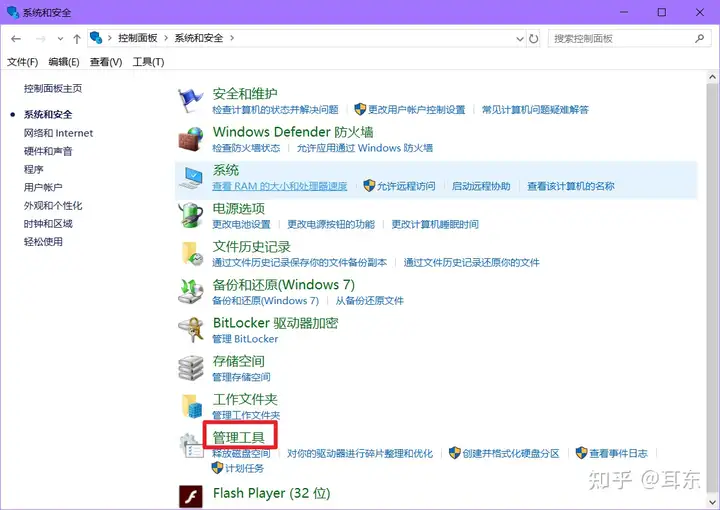Image resolution: width=720 pixels, height=510 pixels.
Task: Expand chevron after 系统和安全 in address bar
Action: pyautogui.click(x=232, y=38)
